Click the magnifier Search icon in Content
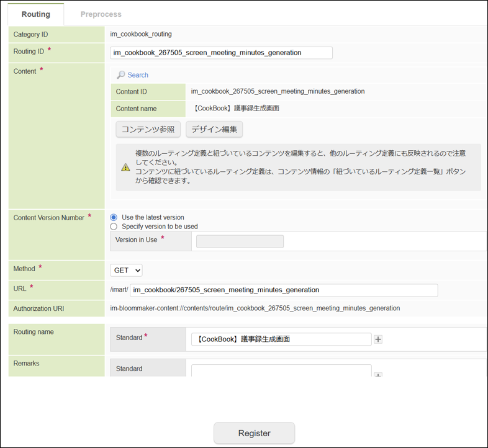Screen dimensions: 488x448 [121, 75]
